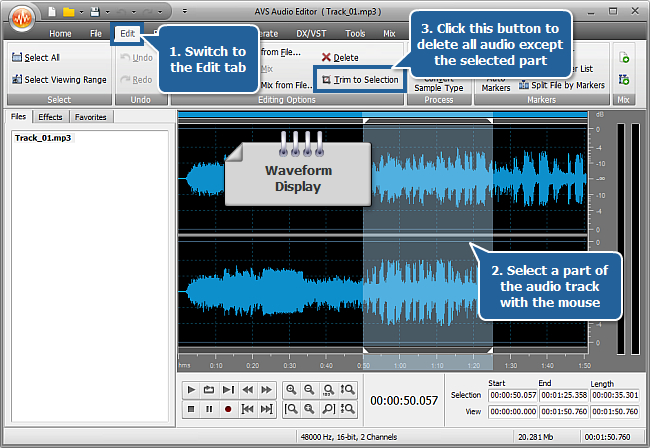The height and width of the screenshot is (448, 650).
Task: Click Mix from File option
Action: click(286, 85)
